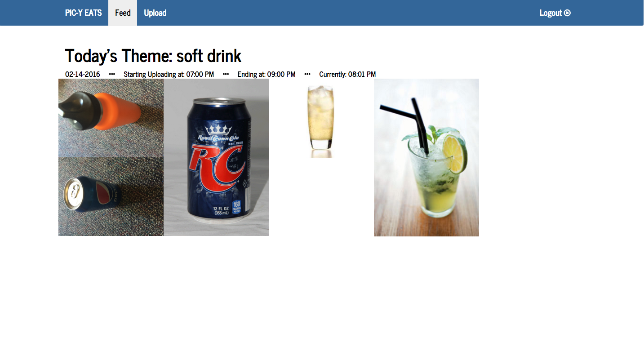
Task: Click the Ending at: 09:00 PM text
Action: (x=266, y=74)
